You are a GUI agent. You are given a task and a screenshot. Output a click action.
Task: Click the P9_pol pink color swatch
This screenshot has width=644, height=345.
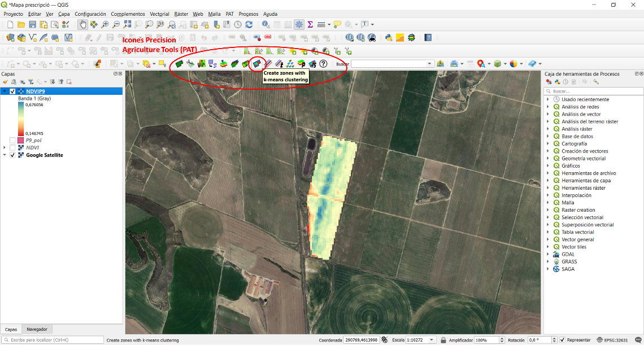coord(20,141)
